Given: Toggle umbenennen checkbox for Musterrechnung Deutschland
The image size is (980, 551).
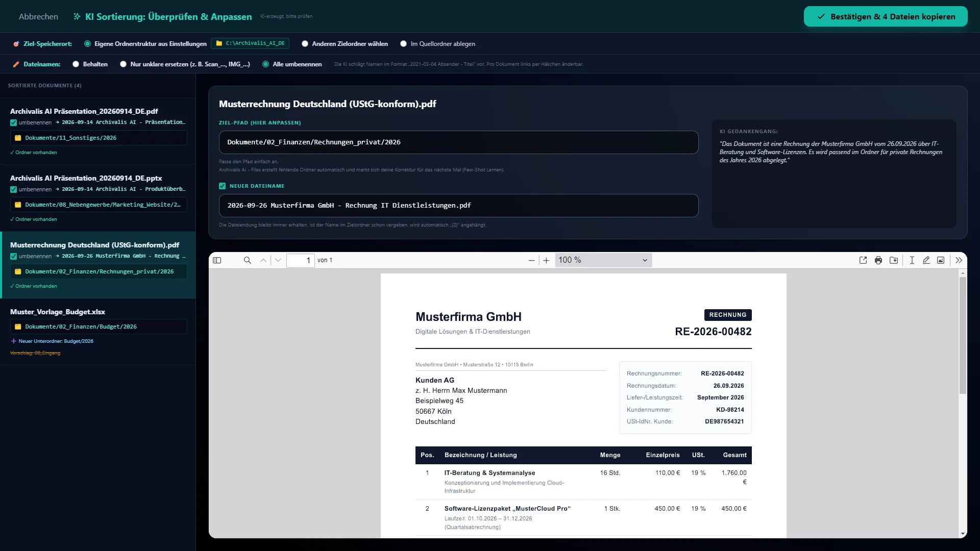Looking at the screenshot, I should (13, 256).
